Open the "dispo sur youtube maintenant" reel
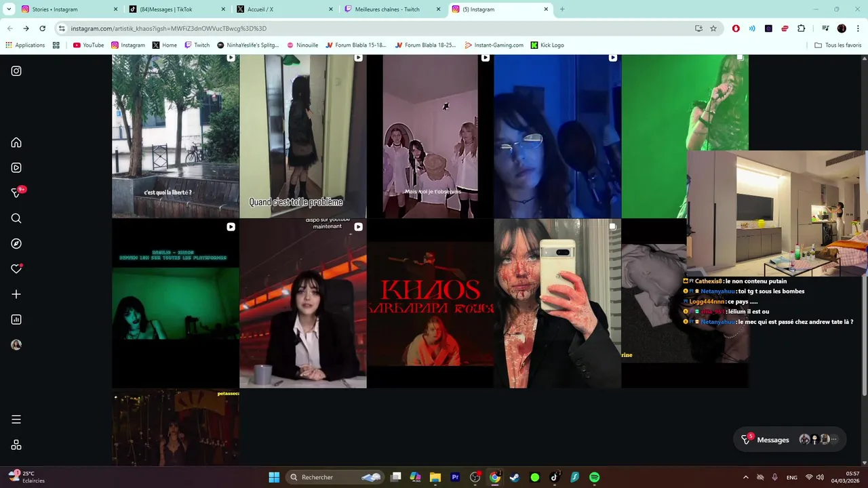Screen dimensions: 868x488 point(303,304)
